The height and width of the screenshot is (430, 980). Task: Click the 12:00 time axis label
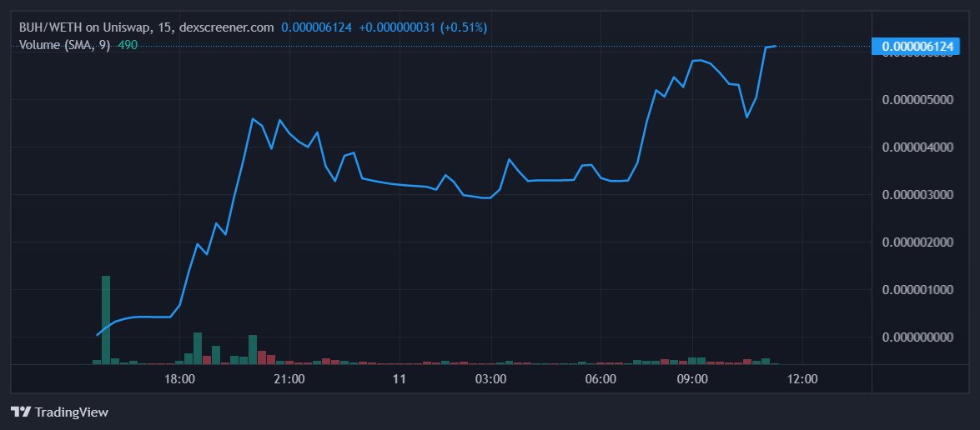pos(802,379)
